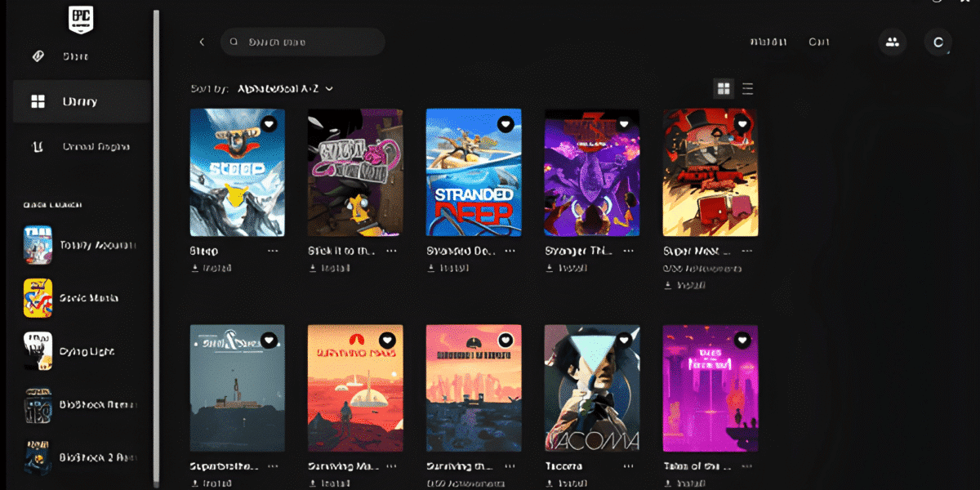Viewport: 980px width, 490px height.
Task: Click Super Meat Boy achievements text
Action: 702,268
